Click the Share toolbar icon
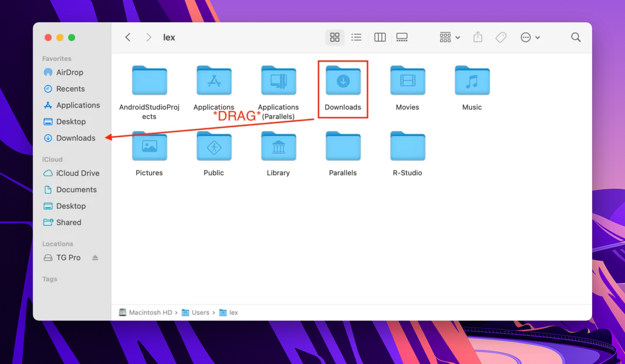The width and height of the screenshot is (625, 364). click(478, 38)
